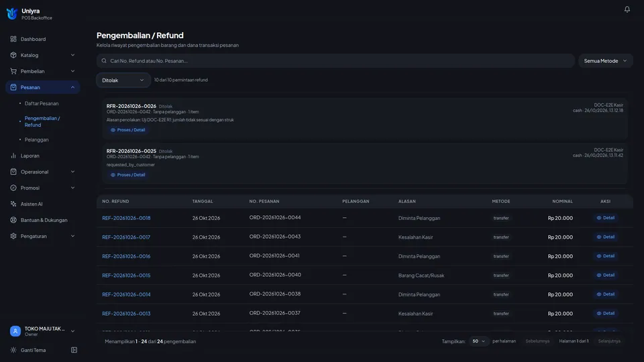The image size is (644, 362).
Task: Click the Pengaturan gear icon
Action: [x=13, y=236]
